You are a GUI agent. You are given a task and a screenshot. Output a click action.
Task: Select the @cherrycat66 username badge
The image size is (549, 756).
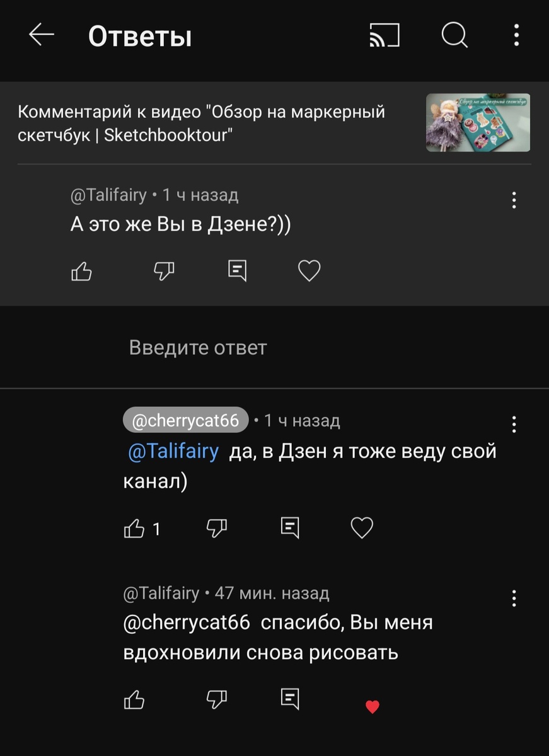click(185, 420)
